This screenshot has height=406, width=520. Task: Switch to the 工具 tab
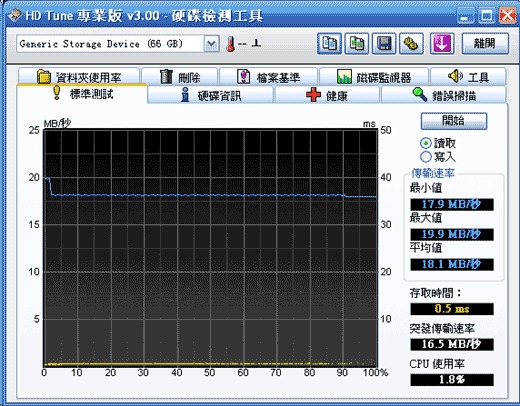468,77
